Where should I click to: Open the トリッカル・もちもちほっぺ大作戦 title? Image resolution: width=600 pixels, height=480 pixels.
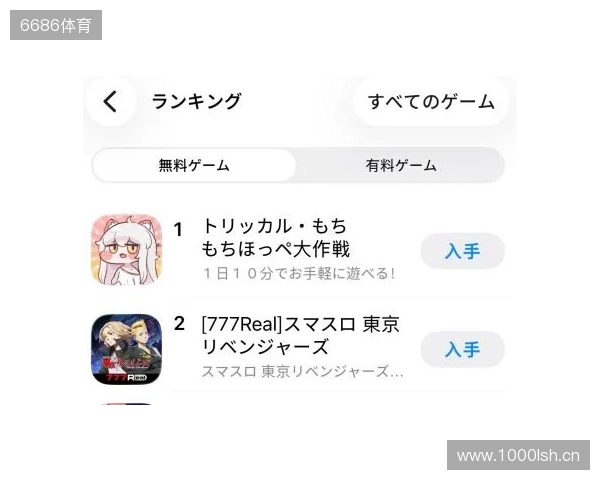276,237
